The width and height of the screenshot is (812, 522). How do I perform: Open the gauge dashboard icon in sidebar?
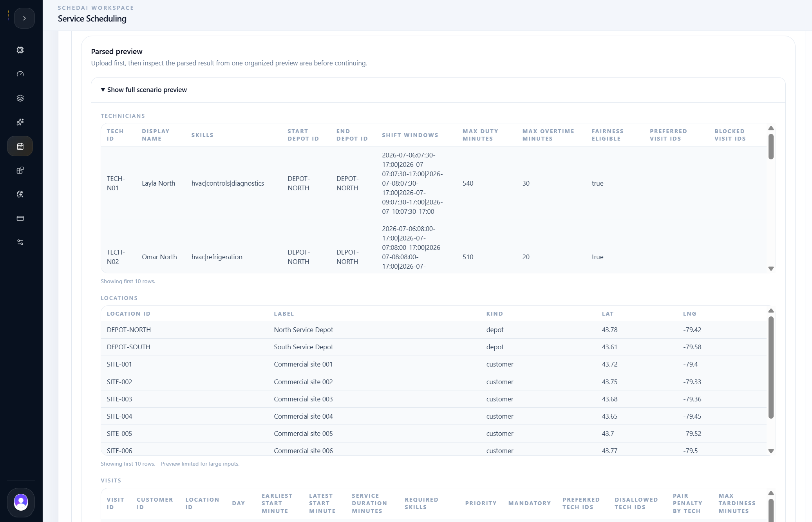[20, 74]
